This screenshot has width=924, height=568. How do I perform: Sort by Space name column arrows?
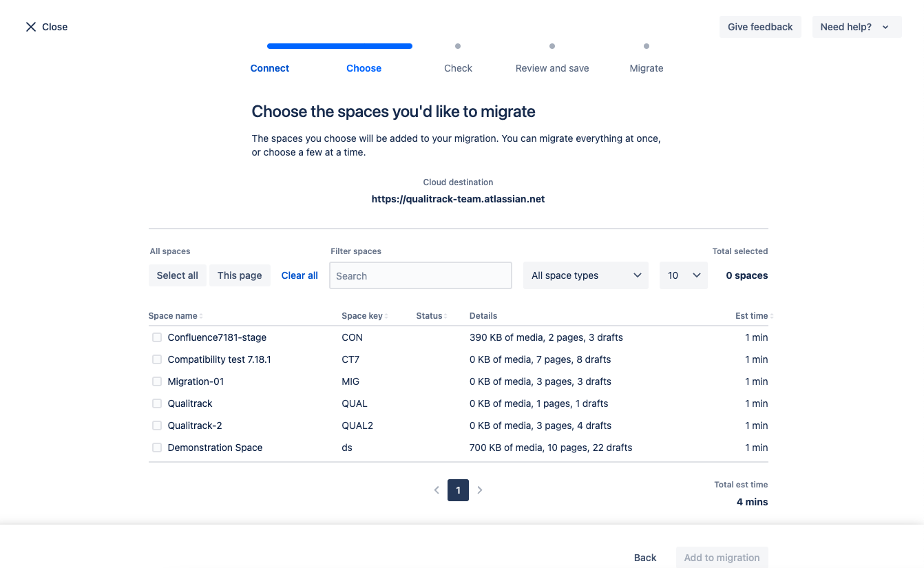[x=201, y=316]
